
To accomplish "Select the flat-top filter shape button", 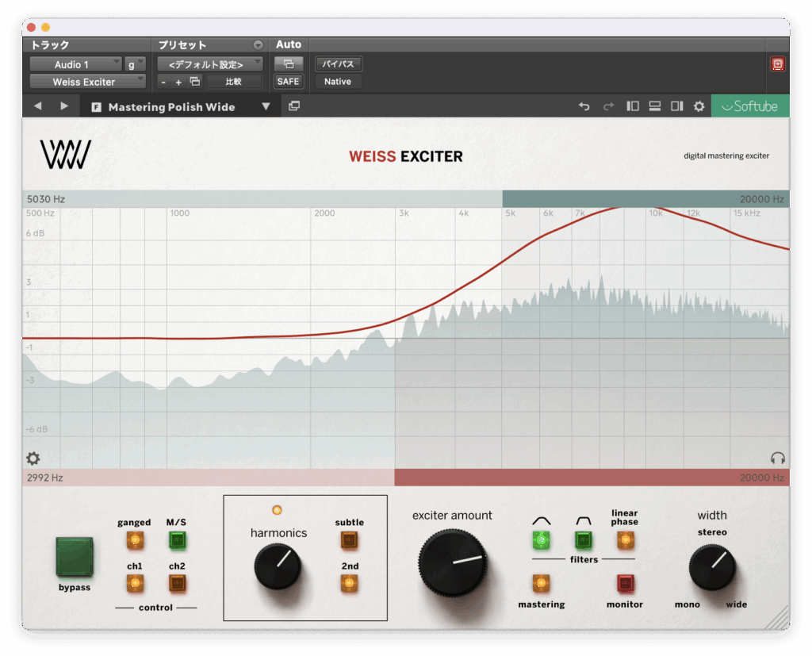I will tap(584, 540).
